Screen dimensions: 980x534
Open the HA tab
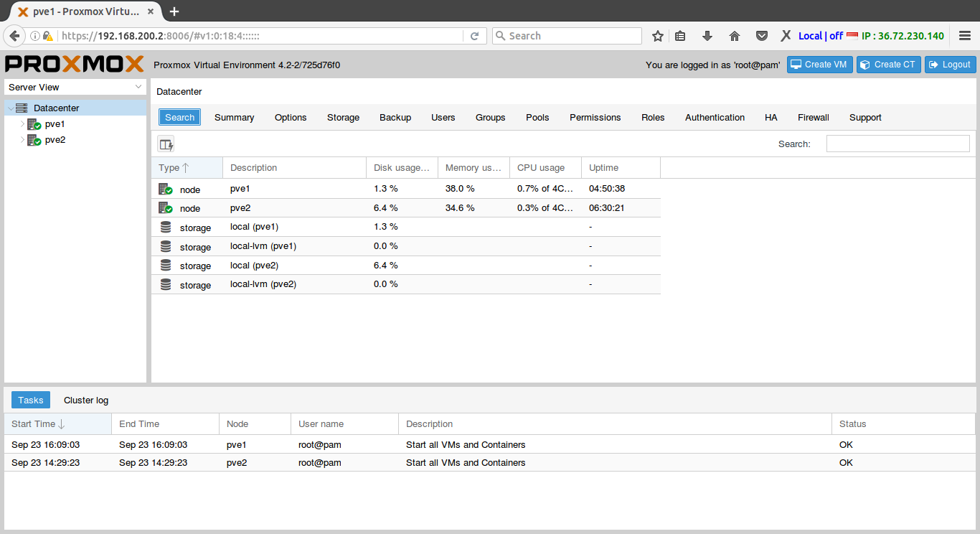tap(771, 118)
